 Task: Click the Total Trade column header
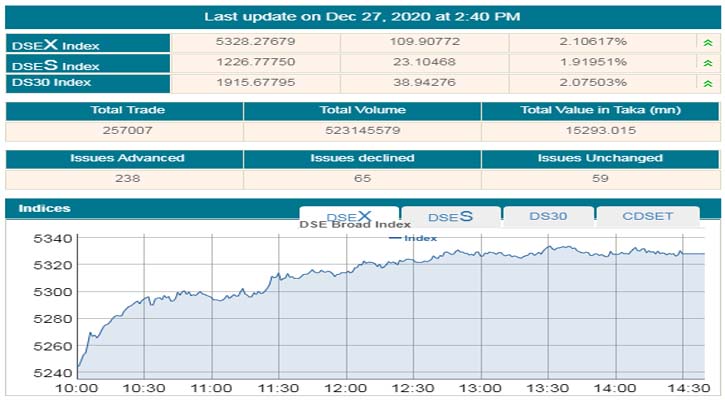[125, 110]
